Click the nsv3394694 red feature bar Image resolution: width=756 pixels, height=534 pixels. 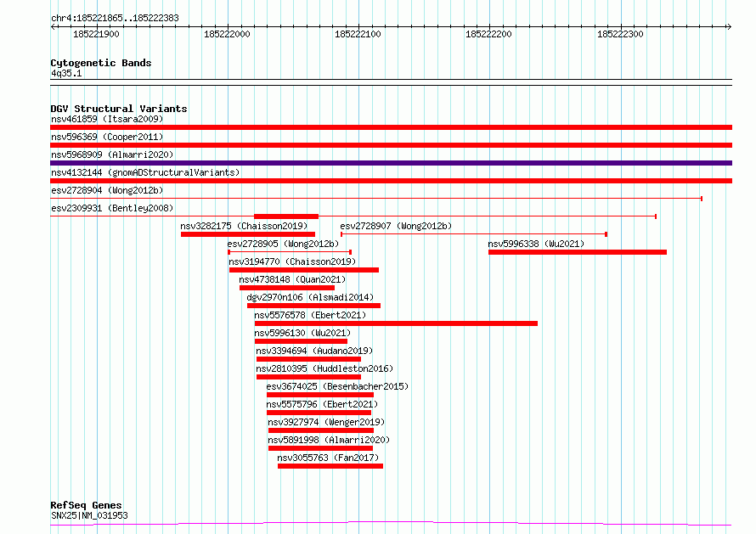[308, 359]
